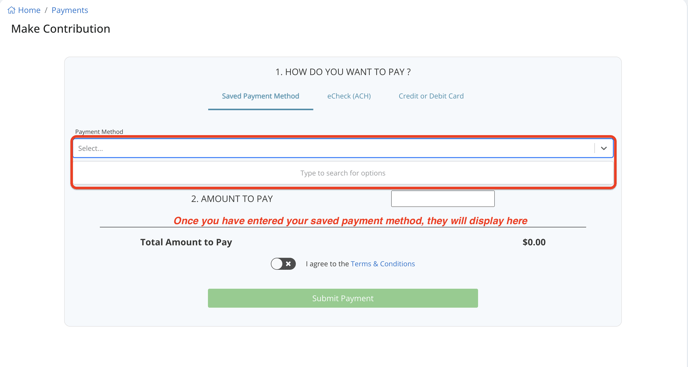The height and width of the screenshot is (367, 688).
Task: Toggle the Terms & Conditions agreement switch
Action: point(283,264)
